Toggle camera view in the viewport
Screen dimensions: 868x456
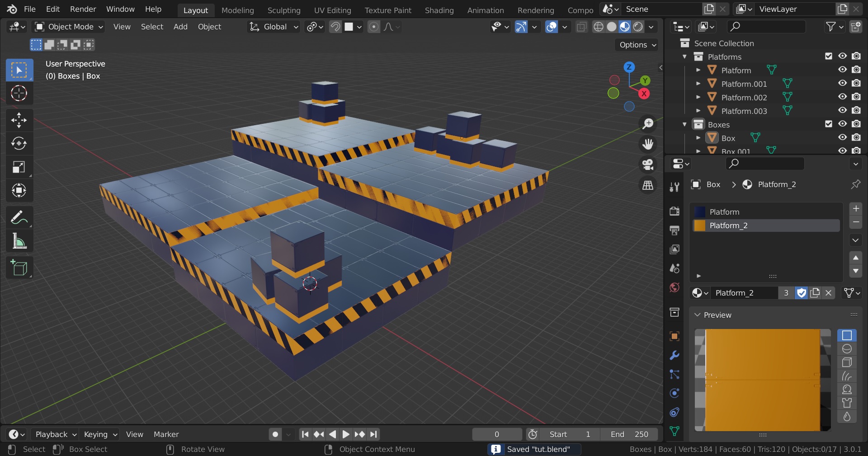(648, 165)
